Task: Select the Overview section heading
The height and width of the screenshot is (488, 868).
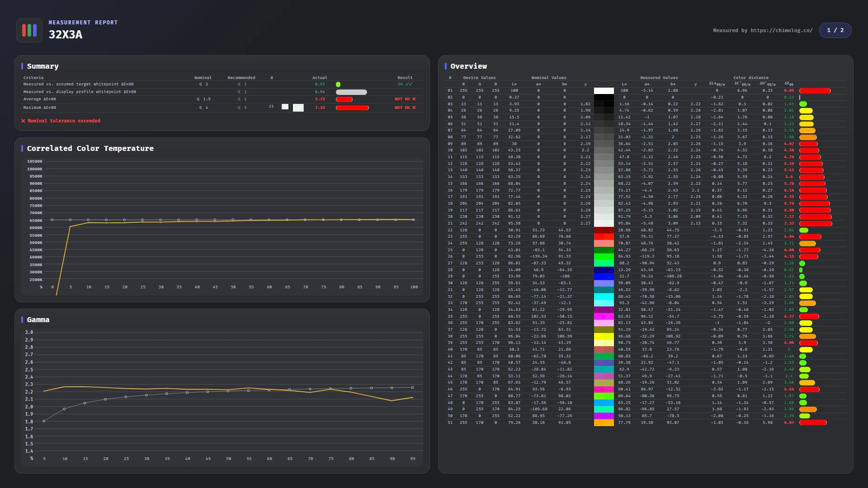Action: click(468, 66)
